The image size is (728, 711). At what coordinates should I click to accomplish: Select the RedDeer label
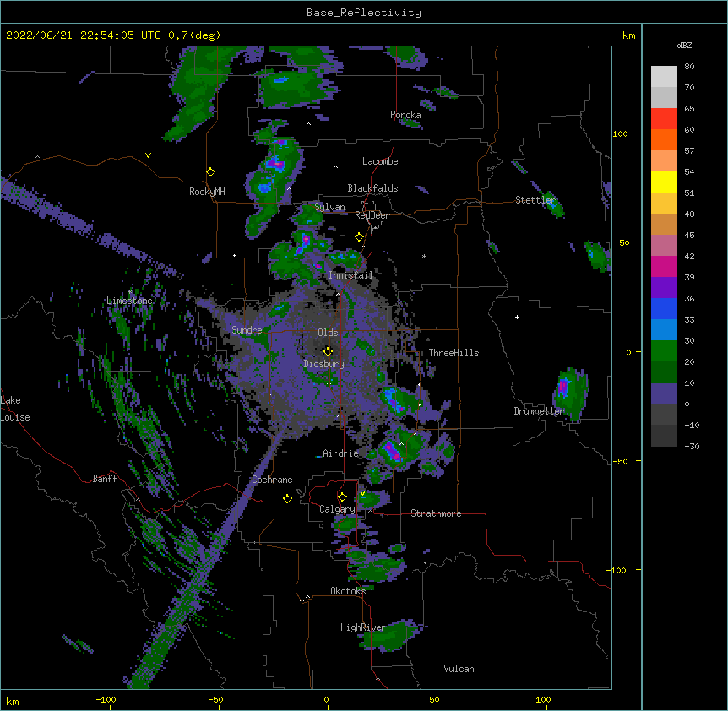[x=372, y=215]
